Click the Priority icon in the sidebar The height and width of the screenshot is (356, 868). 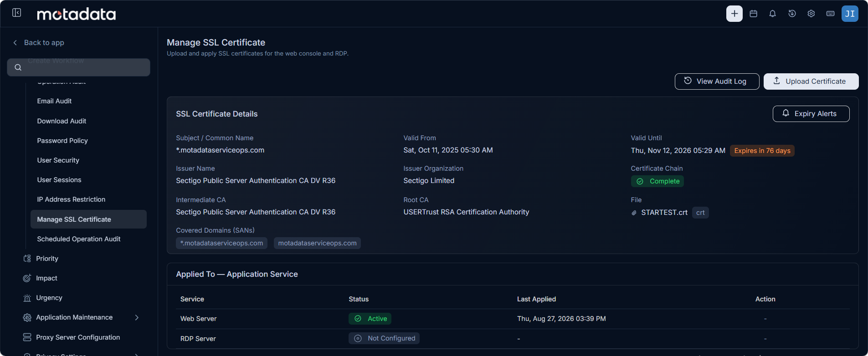tap(27, 259)
